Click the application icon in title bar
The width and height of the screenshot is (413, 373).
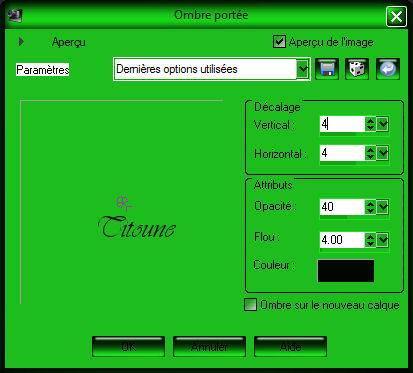(x=15, y=15)
